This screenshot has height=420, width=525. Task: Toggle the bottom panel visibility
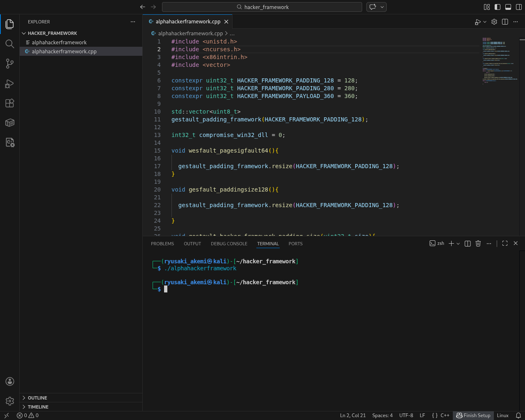tap(508, 7)
